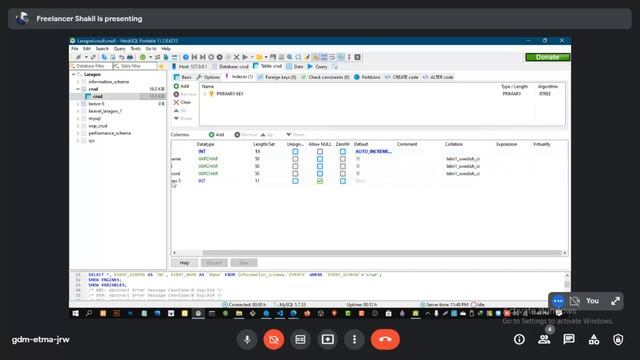The image size is (640, 360).
Task: Open the Foreign keys (0) tab
Action: click(x=277, y=77)
